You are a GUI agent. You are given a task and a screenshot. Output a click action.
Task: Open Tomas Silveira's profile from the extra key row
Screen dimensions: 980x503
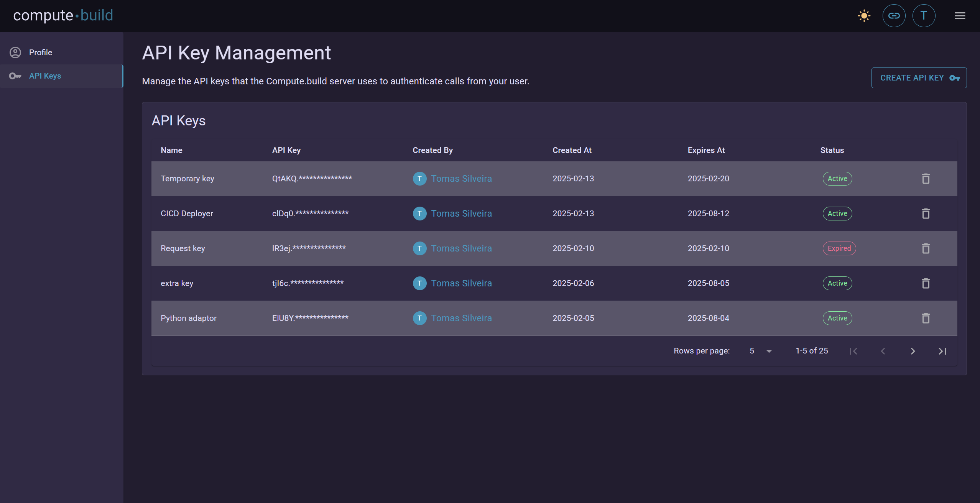pyautogui.click(x=461, y=283)
